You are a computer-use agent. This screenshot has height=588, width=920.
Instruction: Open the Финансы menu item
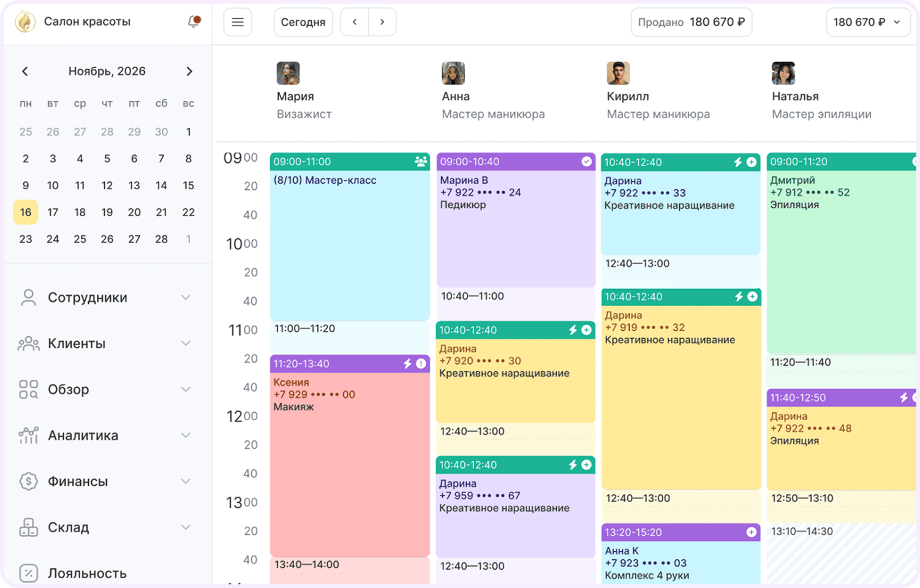[107, 481]
